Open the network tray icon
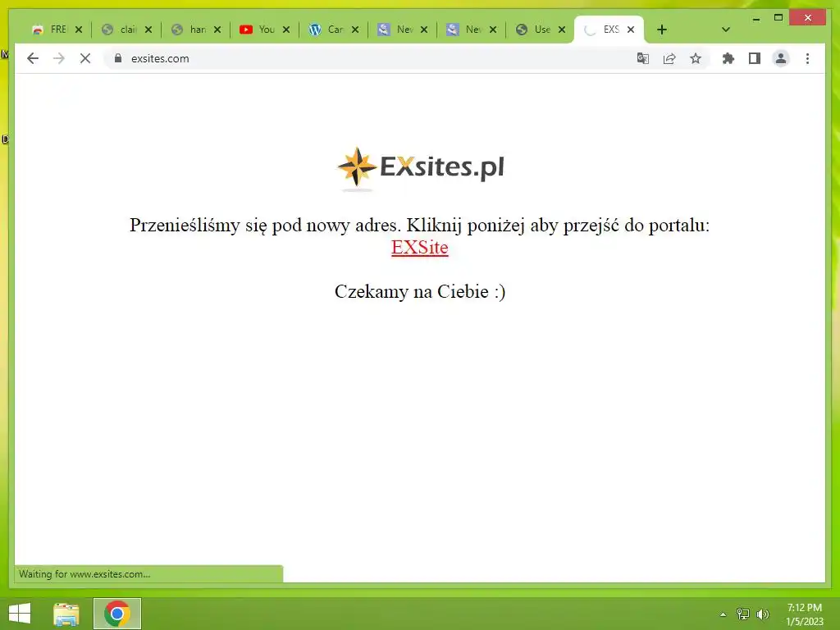The height and width of the screenshot is (630, 840). pyautogui.click(x=743, y=614)
